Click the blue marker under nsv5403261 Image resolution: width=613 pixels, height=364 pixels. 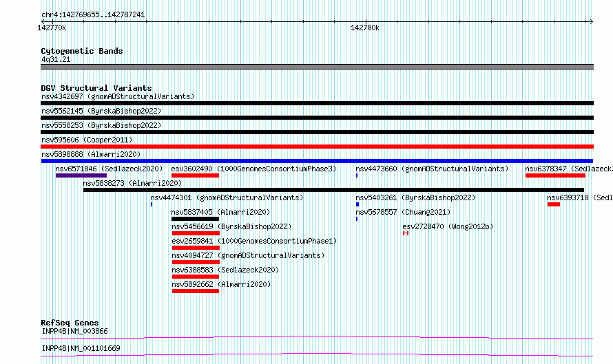tap(357, 204)
